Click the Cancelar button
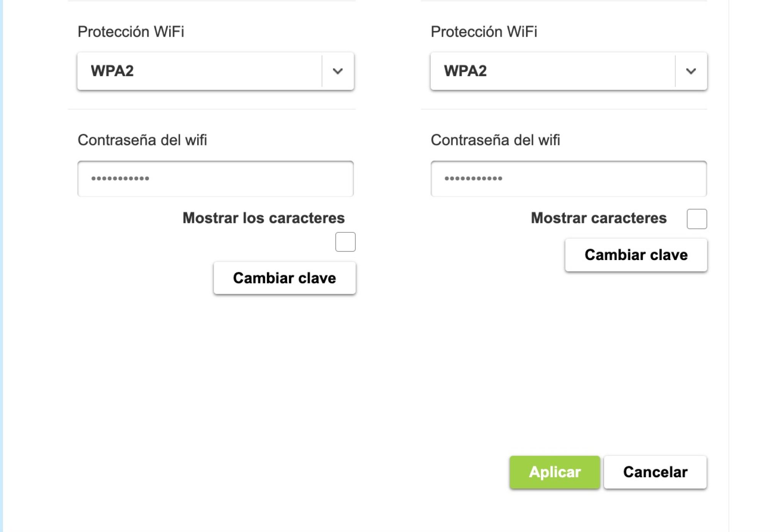Screen dimensions: 784x532 (x=655, y=472)
